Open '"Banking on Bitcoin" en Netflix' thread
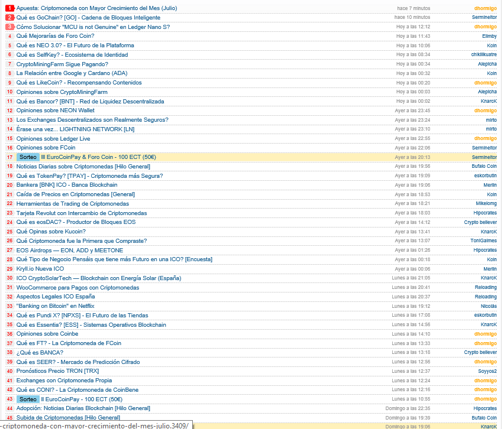Image resolution: width=504 pixels, height=429 pixels. (55, 306)
